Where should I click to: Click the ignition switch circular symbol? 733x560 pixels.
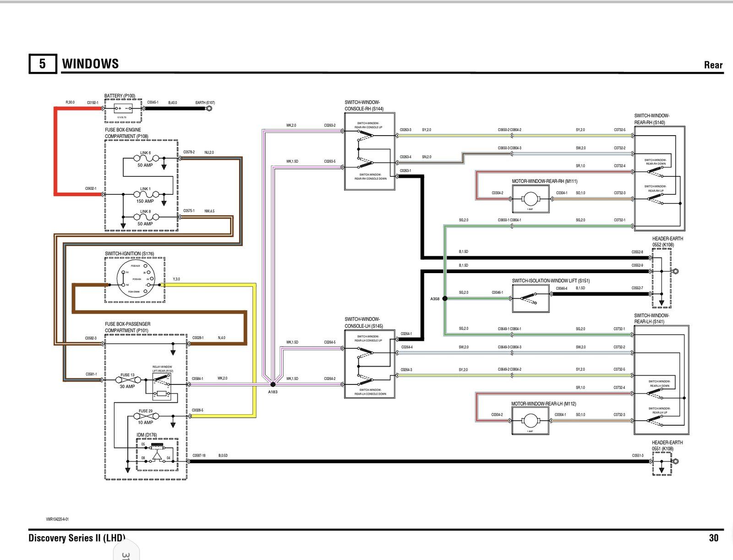136,279
